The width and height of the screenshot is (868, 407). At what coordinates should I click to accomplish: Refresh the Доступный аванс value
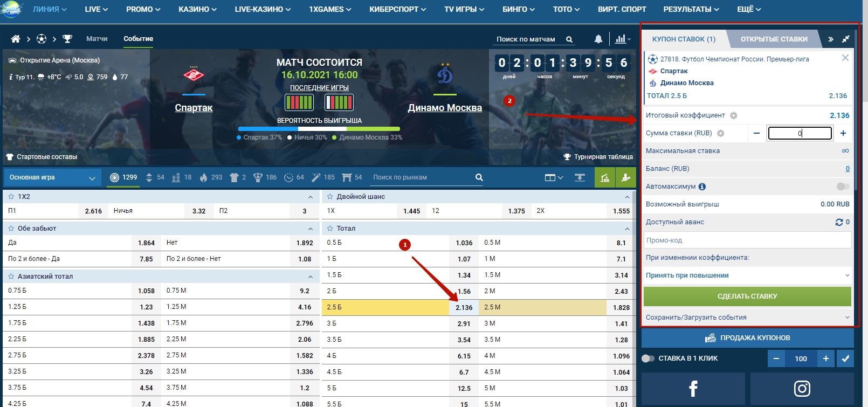pos(839,222)
